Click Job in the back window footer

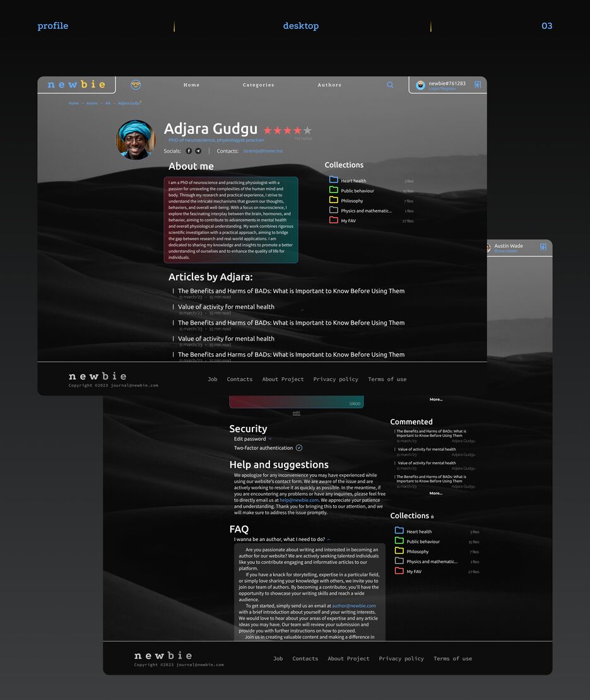pyautogui.click(x=278, y=658)
